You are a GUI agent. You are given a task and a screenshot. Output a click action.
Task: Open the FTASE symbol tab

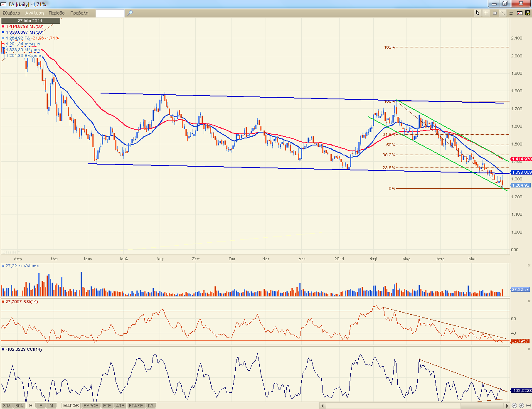(136, 406)
